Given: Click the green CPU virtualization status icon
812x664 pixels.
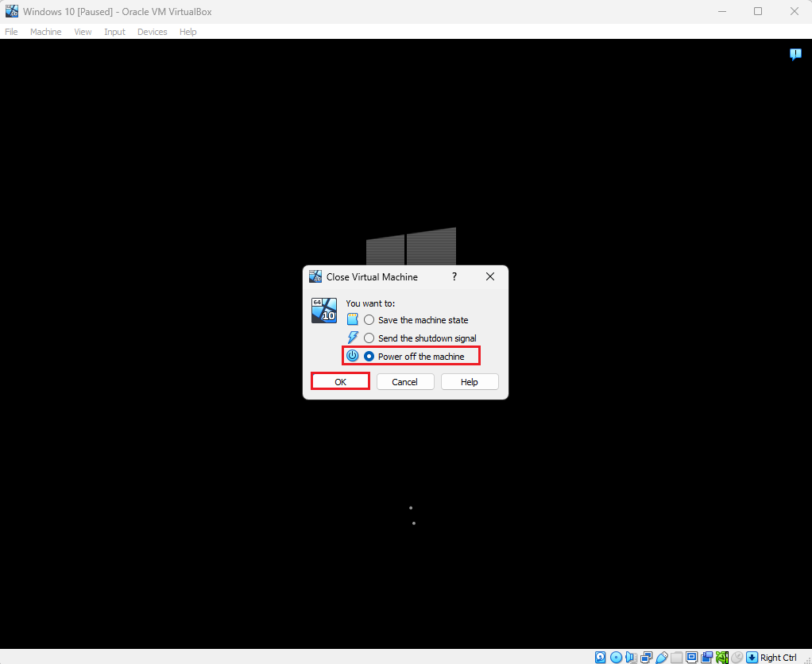Looking at the screenshot, I should coord(722,658).
